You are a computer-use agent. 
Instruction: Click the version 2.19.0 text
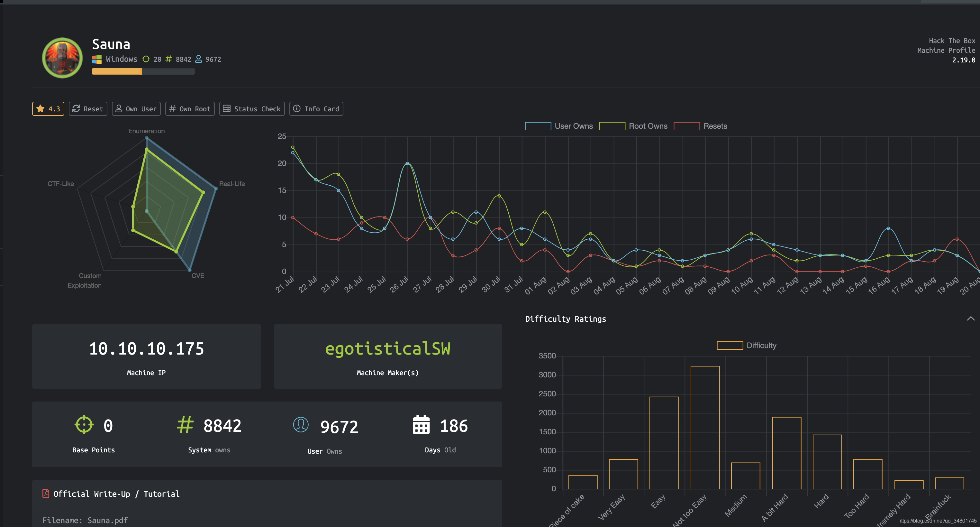(x=964, y=60)
